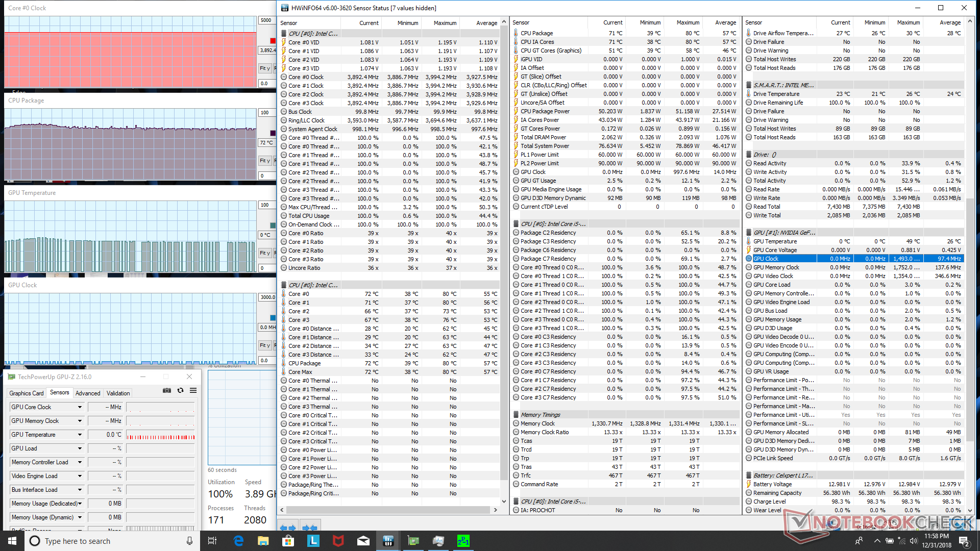Open Microsoft Store from the taskbar
Image resolution: width=980 pixels, height=551 pixels.
[288, 541]
